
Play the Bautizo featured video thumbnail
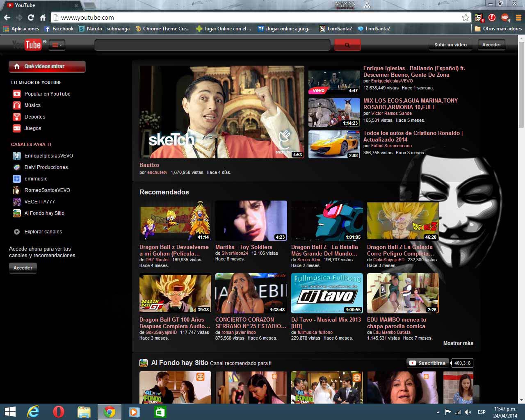click(222, 112)
